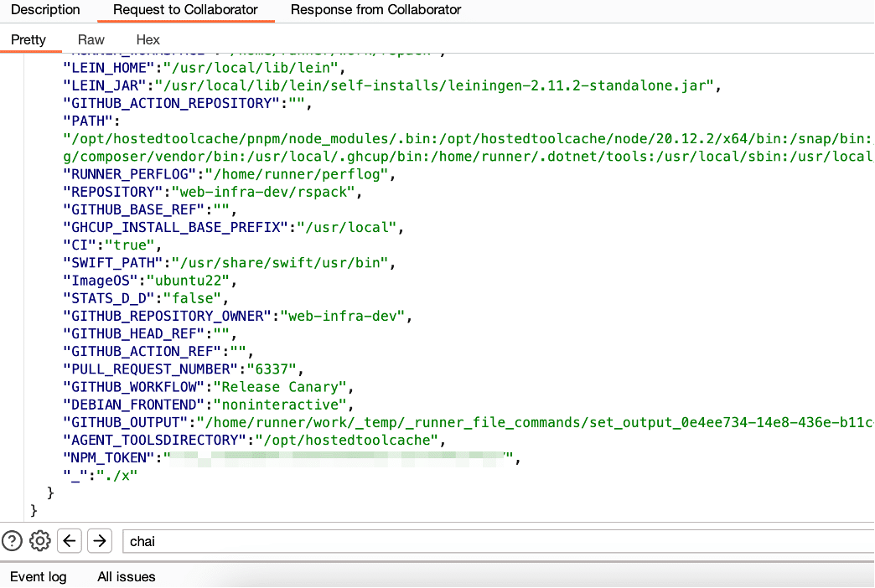875x588 pixels.
Task: Click the "GITHUB_ACTION_REF" key
Action: pos(142,352)
